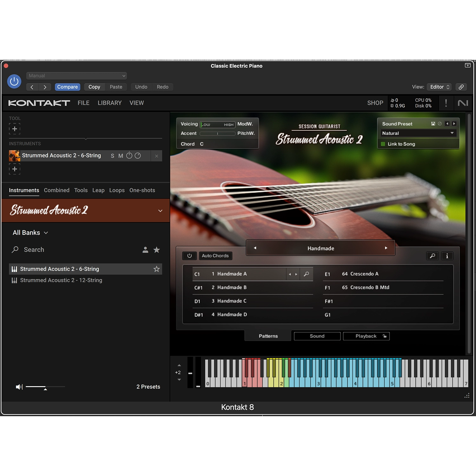
Task: Favorite Strummed Acoustic 2 - 6-String star
Action: click(156, 269)
